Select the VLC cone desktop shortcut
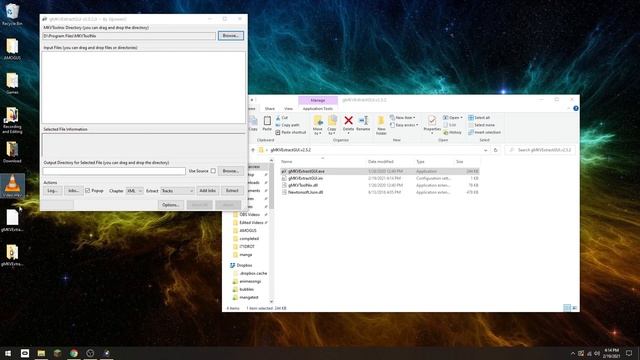Viewport: 640px width, 360px height. (12, 186)
